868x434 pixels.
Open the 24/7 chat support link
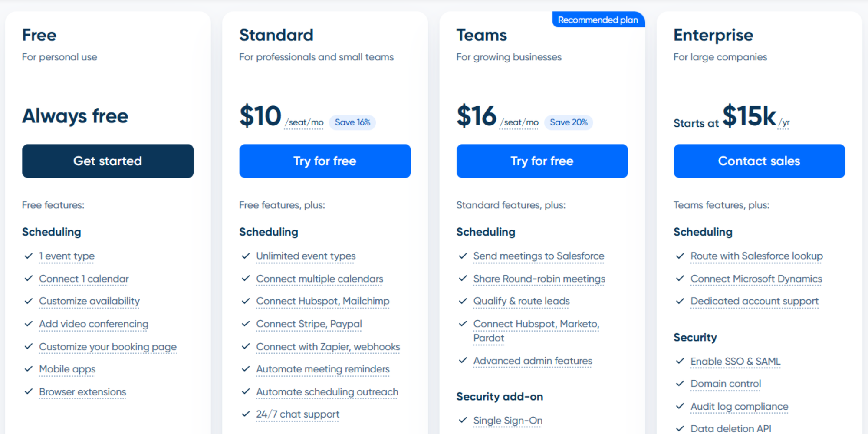pos(297,414)
